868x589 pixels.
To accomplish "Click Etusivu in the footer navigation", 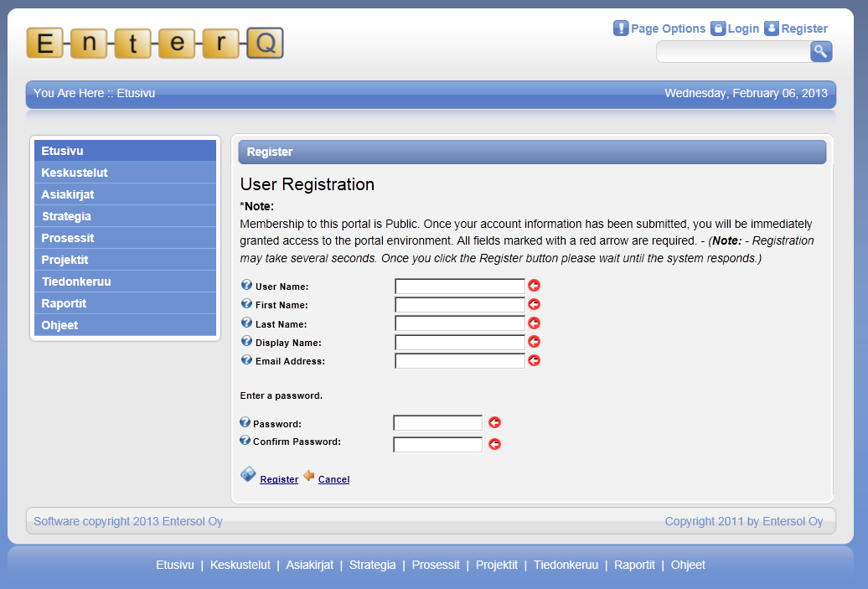I will click(175, 565).
